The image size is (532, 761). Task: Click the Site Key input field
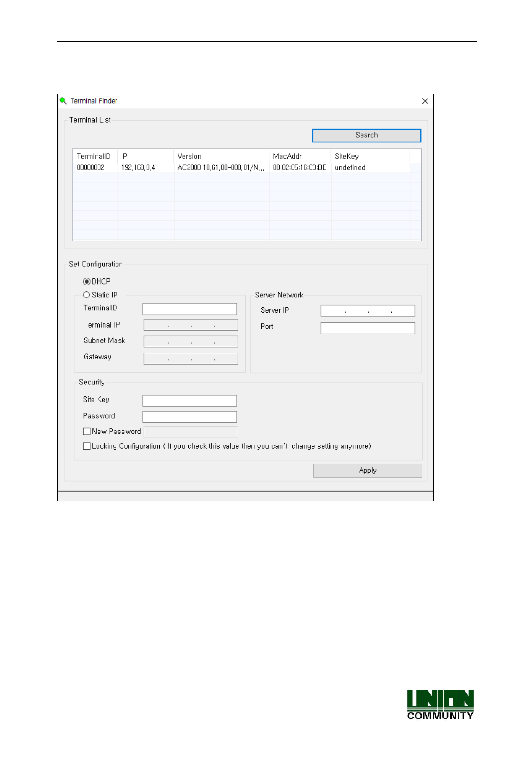[190, 401]
